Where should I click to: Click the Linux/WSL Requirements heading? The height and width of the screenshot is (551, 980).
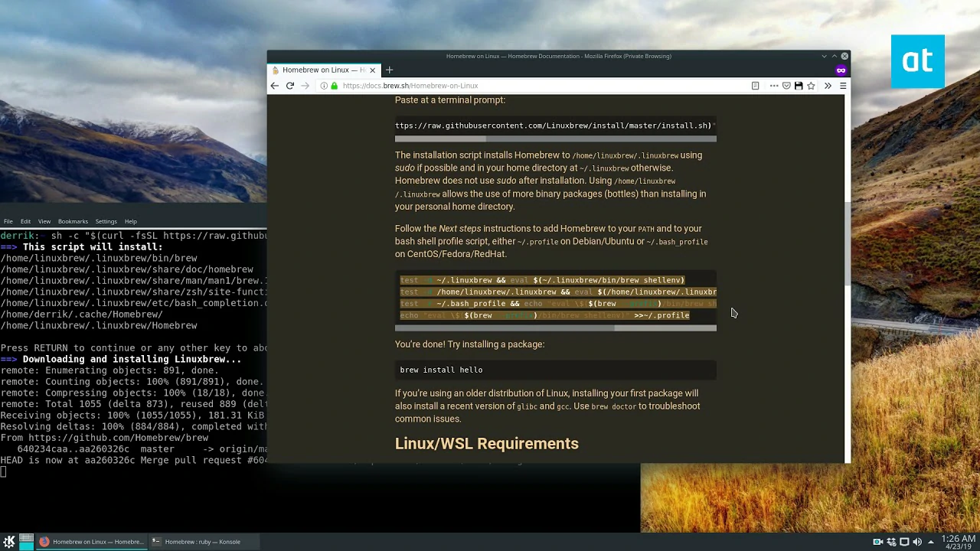click(486, 444)
